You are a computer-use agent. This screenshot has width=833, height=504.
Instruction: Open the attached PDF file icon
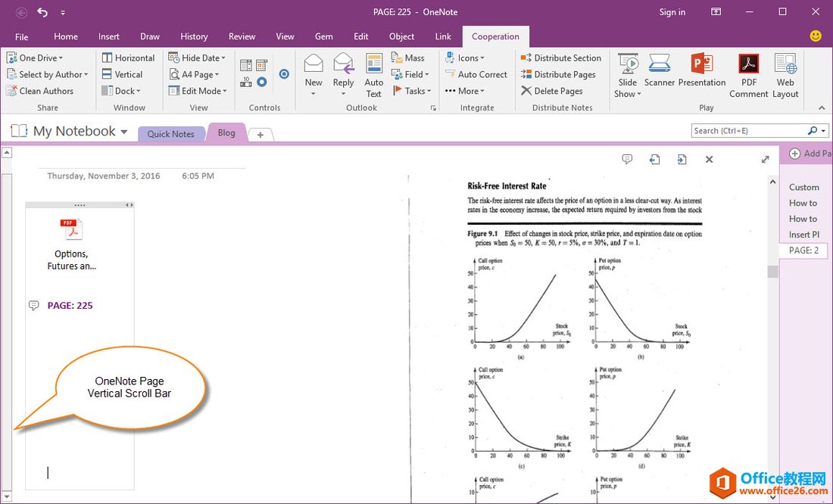pos(71,229)
